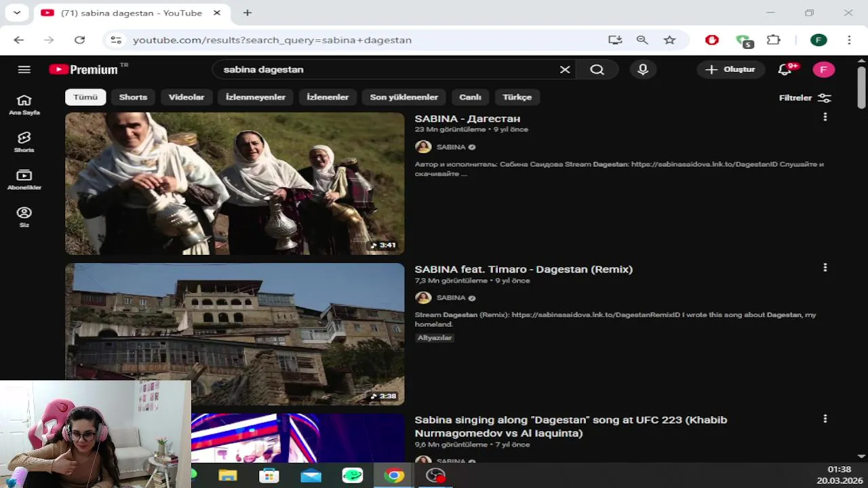Image resolution: width=868 pixels, height=488 pixels.
Task: Open the SABINA - Дагестан video title
Action: (x=467, y=119)
